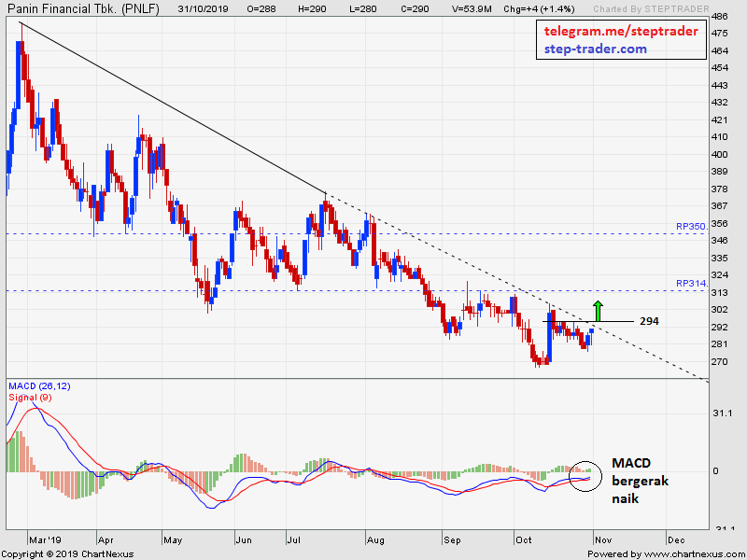Click the RP314 resistance level label
The height and width of the screenshot is (560, 747).
(691, 284)
